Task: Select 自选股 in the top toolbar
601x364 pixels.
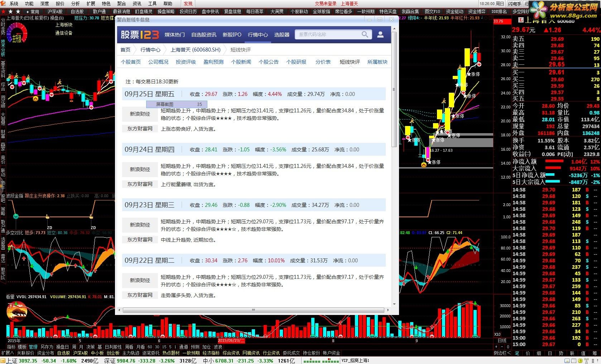Action: click(x=77, y=11)
